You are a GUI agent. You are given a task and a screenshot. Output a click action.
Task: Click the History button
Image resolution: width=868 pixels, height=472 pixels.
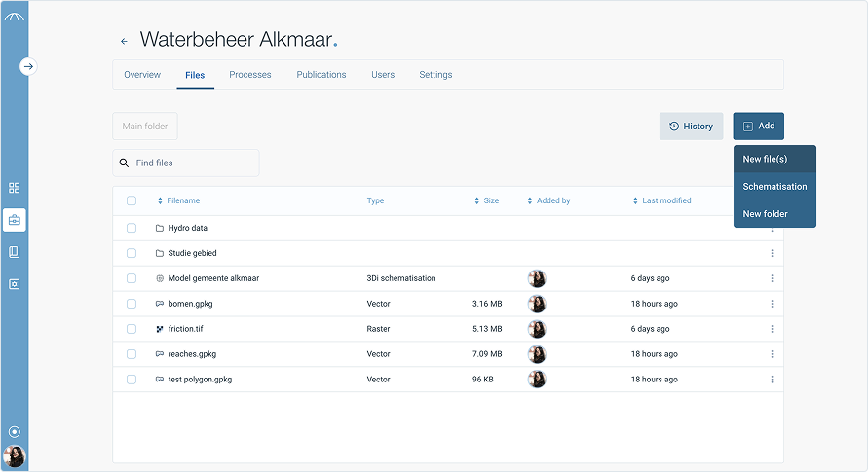pyautogui.click(x=691, y=127)
